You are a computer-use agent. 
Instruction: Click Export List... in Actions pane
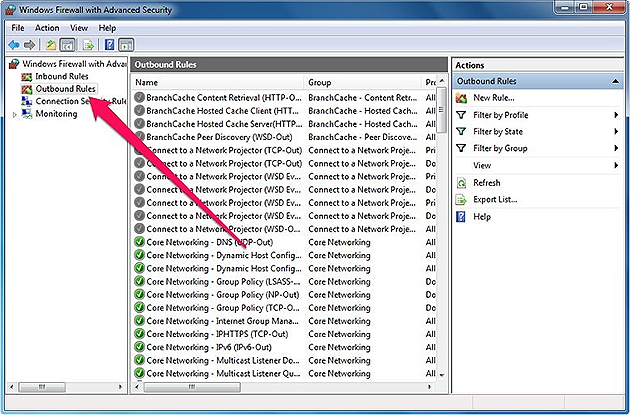[x=495, y=200]
